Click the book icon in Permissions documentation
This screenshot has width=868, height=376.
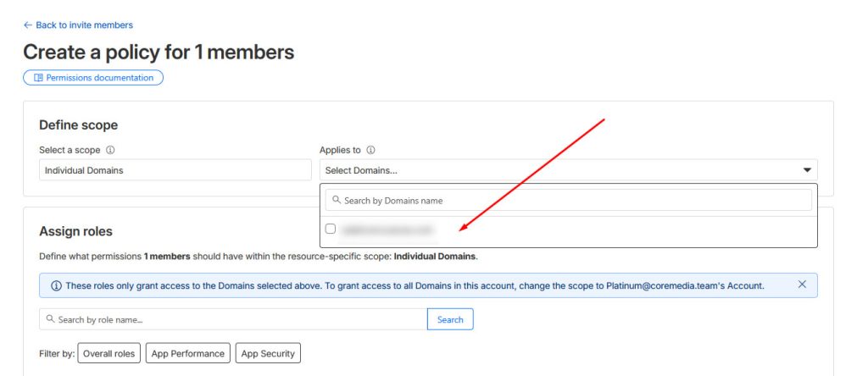coord(38,78)
